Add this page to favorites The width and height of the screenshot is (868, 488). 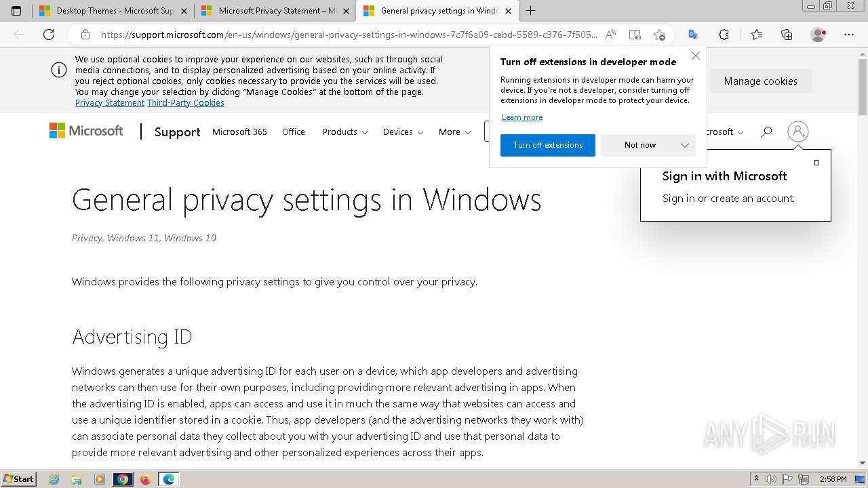pos(659,35)
